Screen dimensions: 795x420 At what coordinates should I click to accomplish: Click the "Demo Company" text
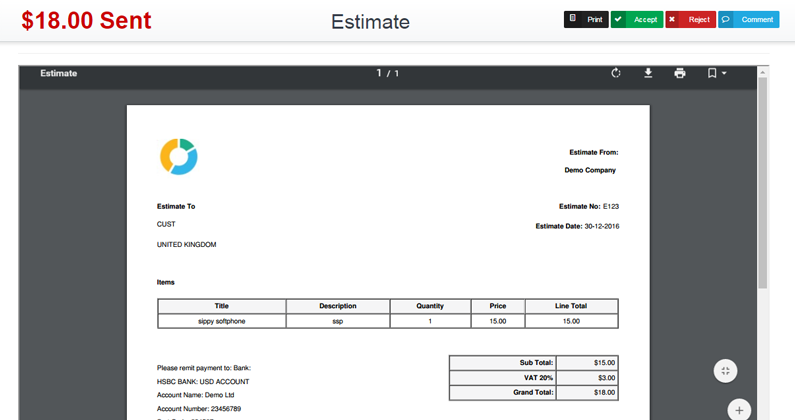click(x=590, y=170)
